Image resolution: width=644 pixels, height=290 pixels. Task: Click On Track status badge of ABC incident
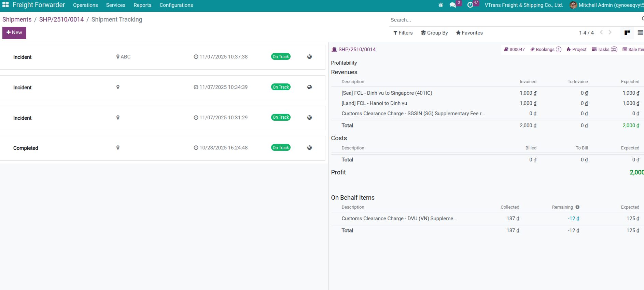click(281, 57)
